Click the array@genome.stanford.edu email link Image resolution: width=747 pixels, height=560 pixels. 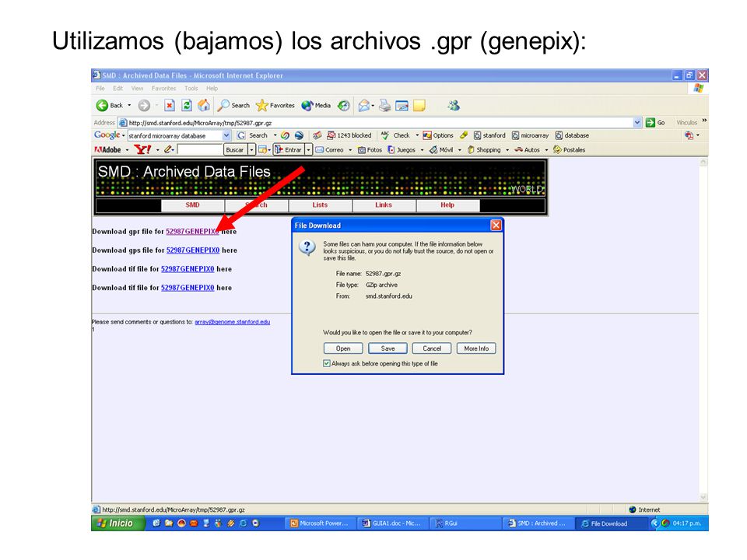point(233,322)
